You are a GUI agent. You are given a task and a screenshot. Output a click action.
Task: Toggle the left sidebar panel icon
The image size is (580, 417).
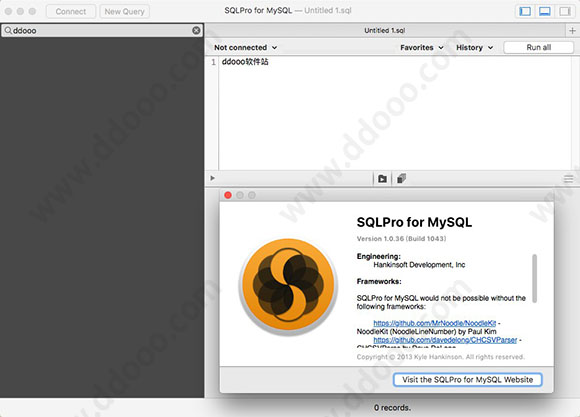[525, 11]
